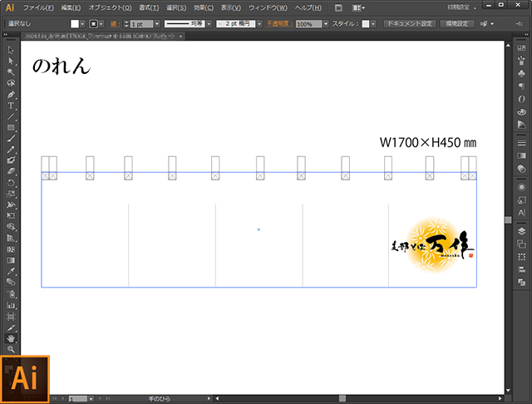The height and width of the screenshot is (404, 532).
Task: Open the 編集(E) menu
Action: pos(71,7)
